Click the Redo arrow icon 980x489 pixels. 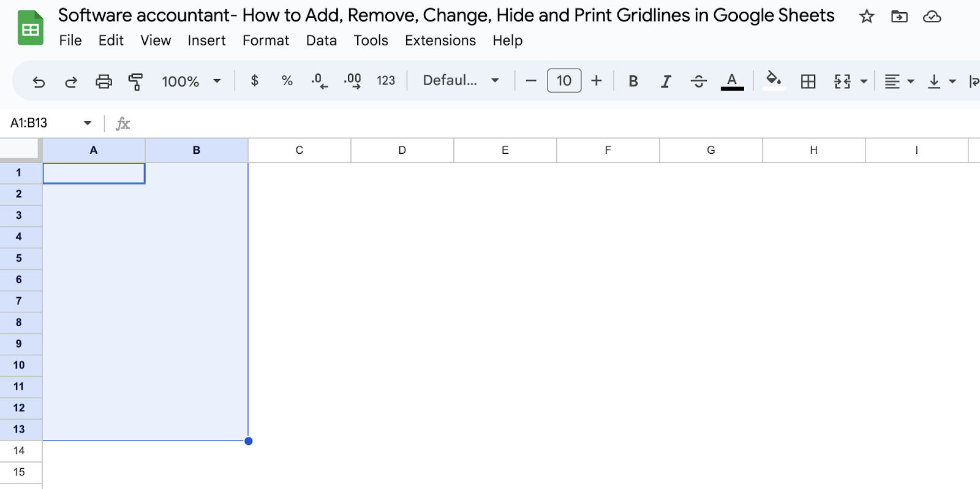pyautogui.click(x=71, y=81)
